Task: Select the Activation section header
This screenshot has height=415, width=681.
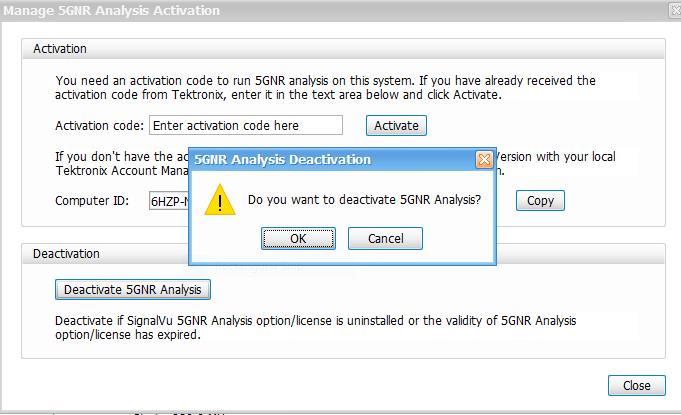Action: point(60,49)
